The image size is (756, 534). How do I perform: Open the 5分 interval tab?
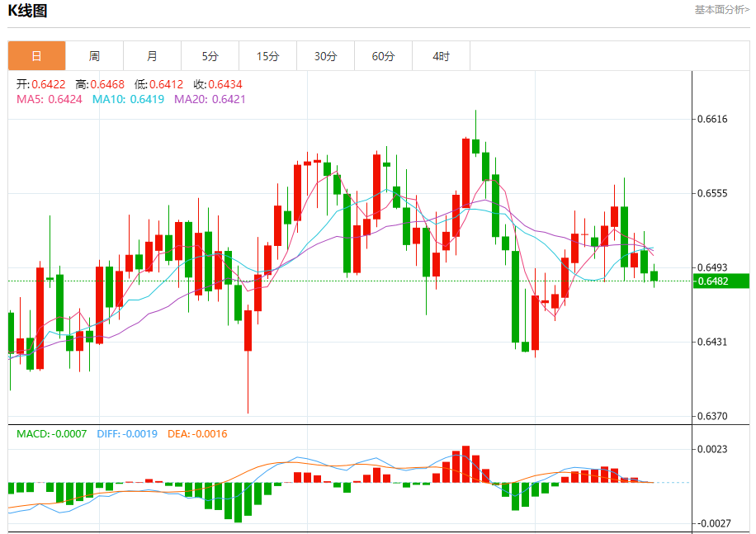coord(210,56)
